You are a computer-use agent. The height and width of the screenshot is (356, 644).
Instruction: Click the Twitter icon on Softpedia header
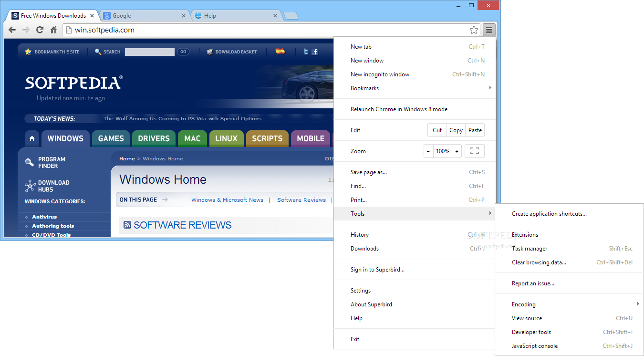pyautogui.click(x=306, y=52)
